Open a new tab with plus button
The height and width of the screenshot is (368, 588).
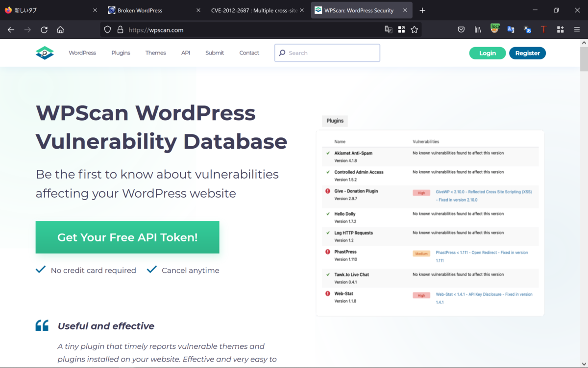[422, 10]
